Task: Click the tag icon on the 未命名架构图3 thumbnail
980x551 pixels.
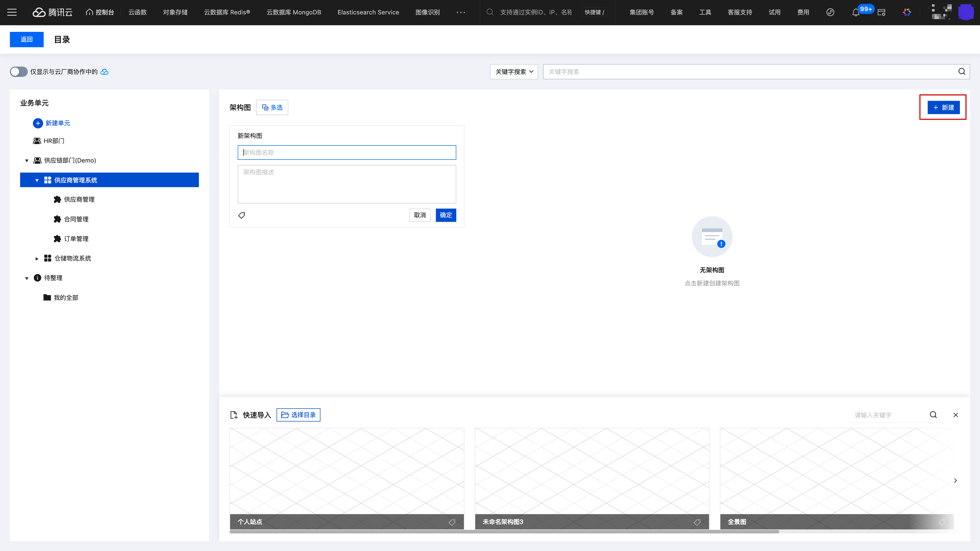Action: pos(697,522)
